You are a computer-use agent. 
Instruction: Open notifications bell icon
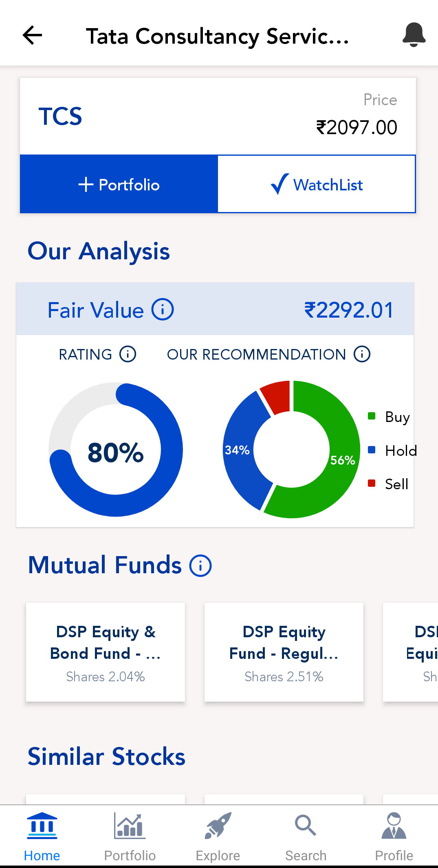pyautogui.click(x=414, y=35)
